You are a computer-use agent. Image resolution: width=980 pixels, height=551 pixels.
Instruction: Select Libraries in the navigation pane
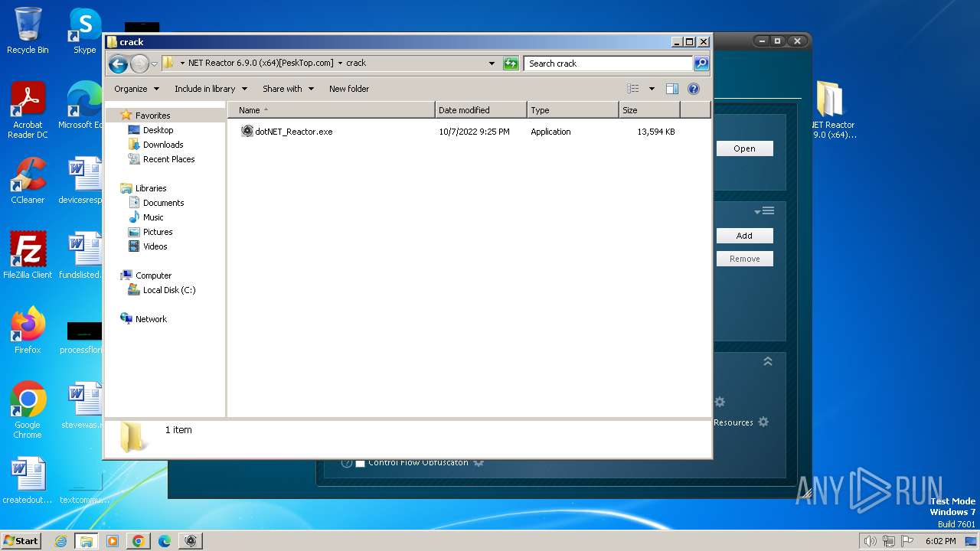click(151, 188)
